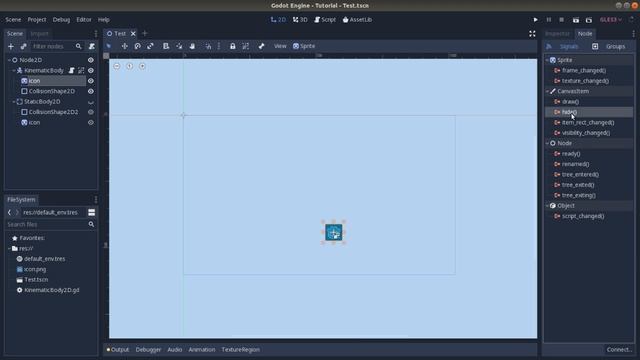This screenshot has width=640, height=360.
Task: Collapse the Node signals section
Action: click(x=547, y=143)
